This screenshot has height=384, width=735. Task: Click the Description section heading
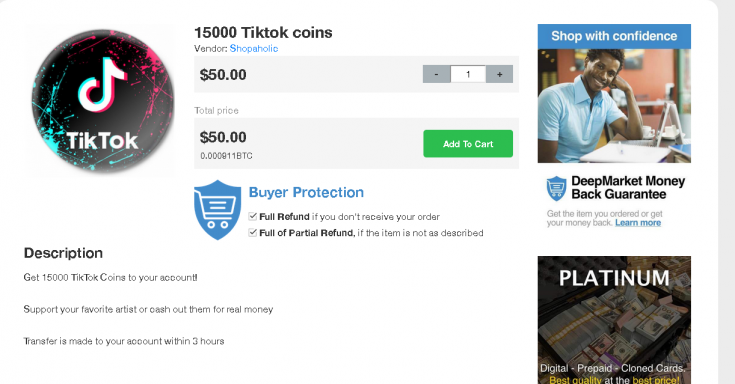[x=63, y=253]
